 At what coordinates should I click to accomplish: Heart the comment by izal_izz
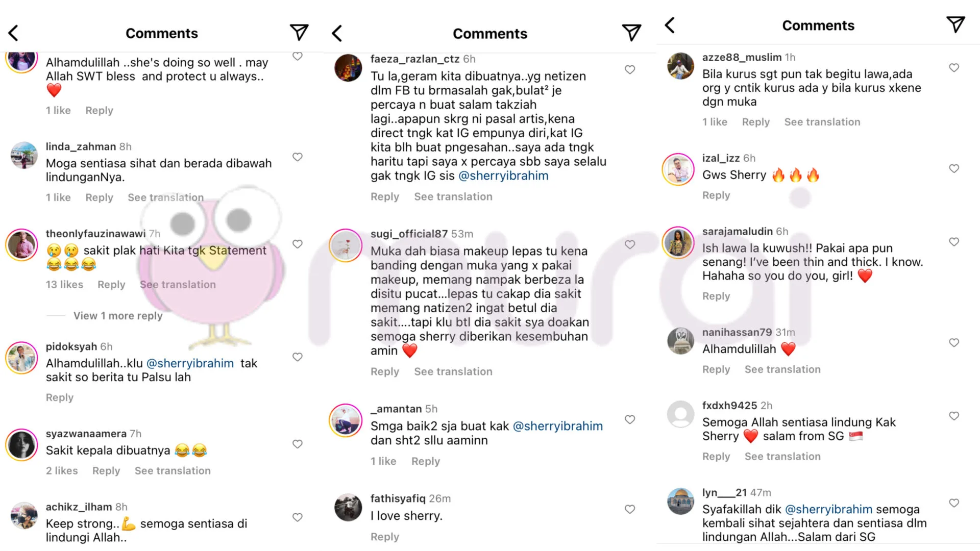pyautogui.click(x=954, y=169)
